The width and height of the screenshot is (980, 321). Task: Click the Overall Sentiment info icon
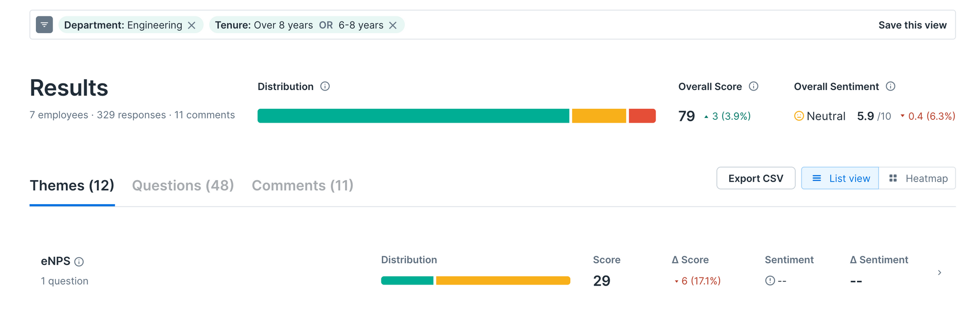click(891, 87)
